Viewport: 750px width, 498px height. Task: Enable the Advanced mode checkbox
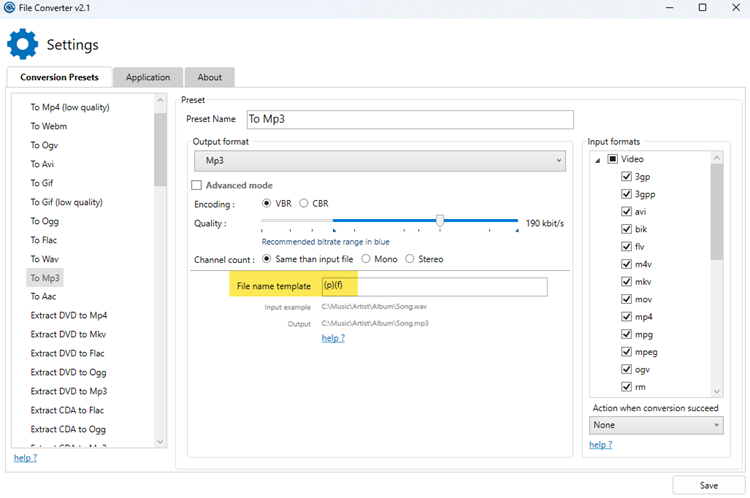point(197,185)
